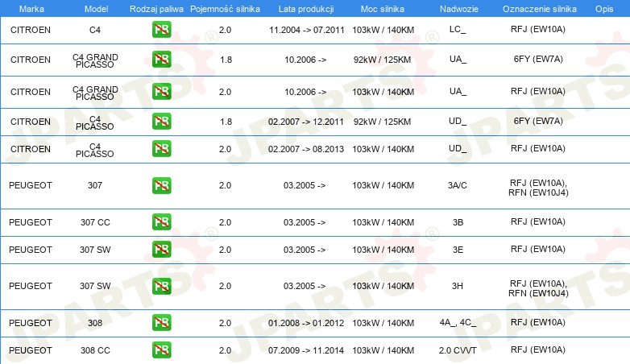Click the Oznaczenie silnika column header
This screenshot has width=630, height=364.
pos(540,9)
